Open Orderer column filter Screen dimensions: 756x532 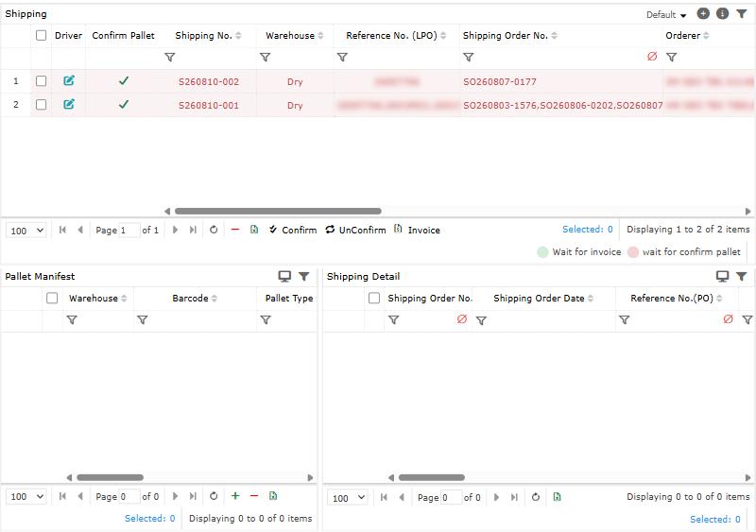671,57
